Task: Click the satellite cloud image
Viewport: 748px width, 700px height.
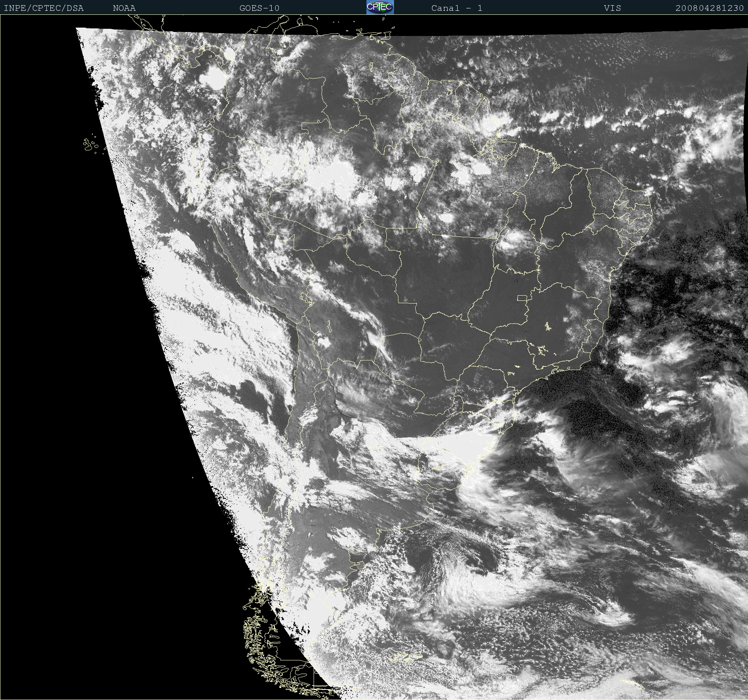Action: pos(374,357)
